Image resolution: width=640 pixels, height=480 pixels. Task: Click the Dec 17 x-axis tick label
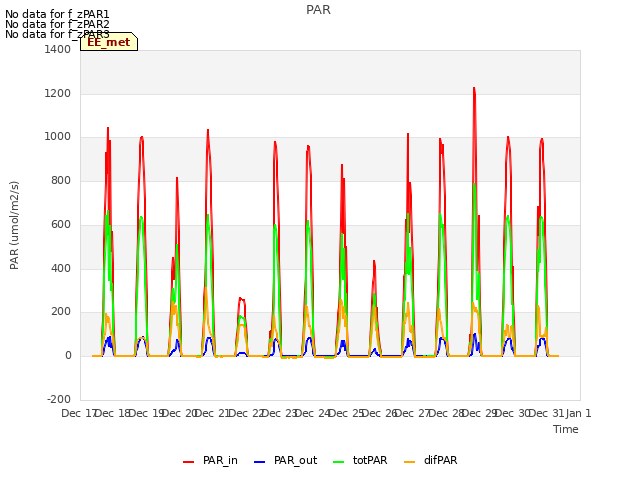click(x=78, y=413)
